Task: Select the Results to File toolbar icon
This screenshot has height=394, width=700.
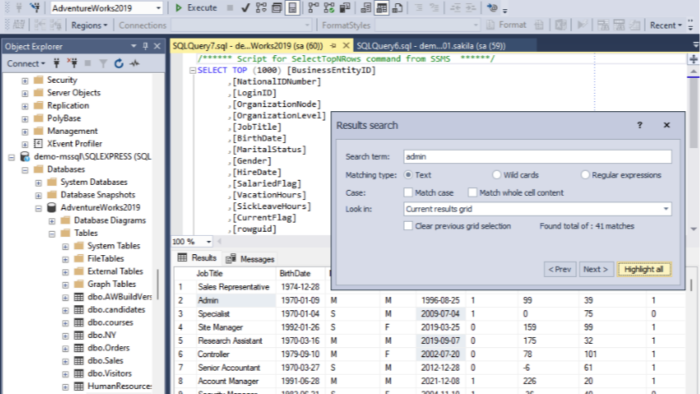Action: [x=397, y=8]
